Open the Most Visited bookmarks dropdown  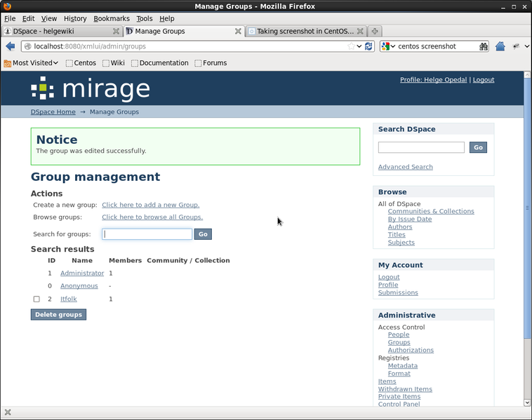(31, 63)
